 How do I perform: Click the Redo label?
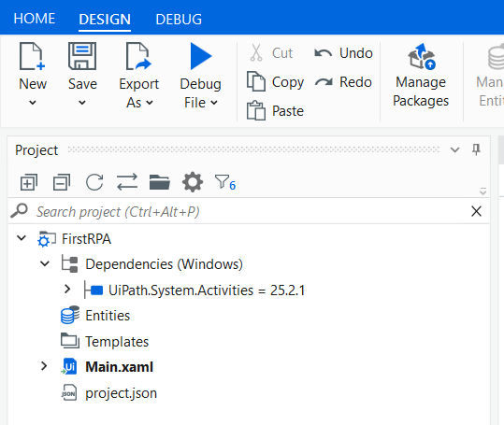click(x=356, y=82)
